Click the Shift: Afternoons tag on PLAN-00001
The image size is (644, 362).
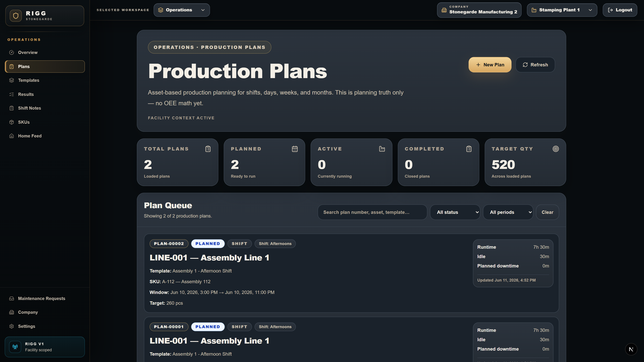coord(275,327)
